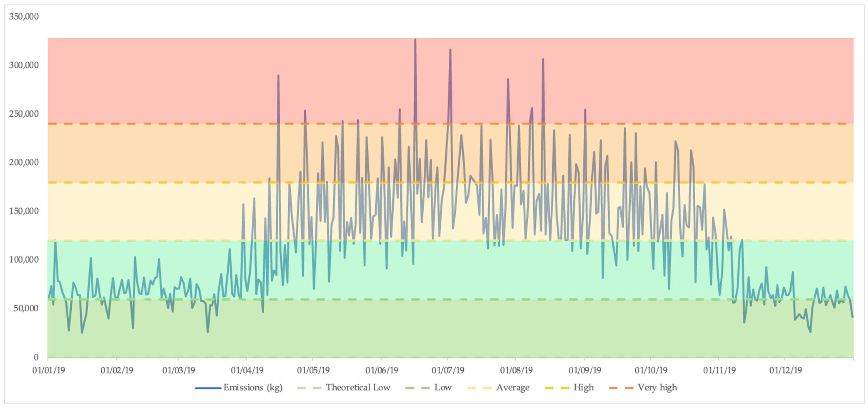Click the 200,000 y-axis label
868x408 pixels.
[24, 162]
